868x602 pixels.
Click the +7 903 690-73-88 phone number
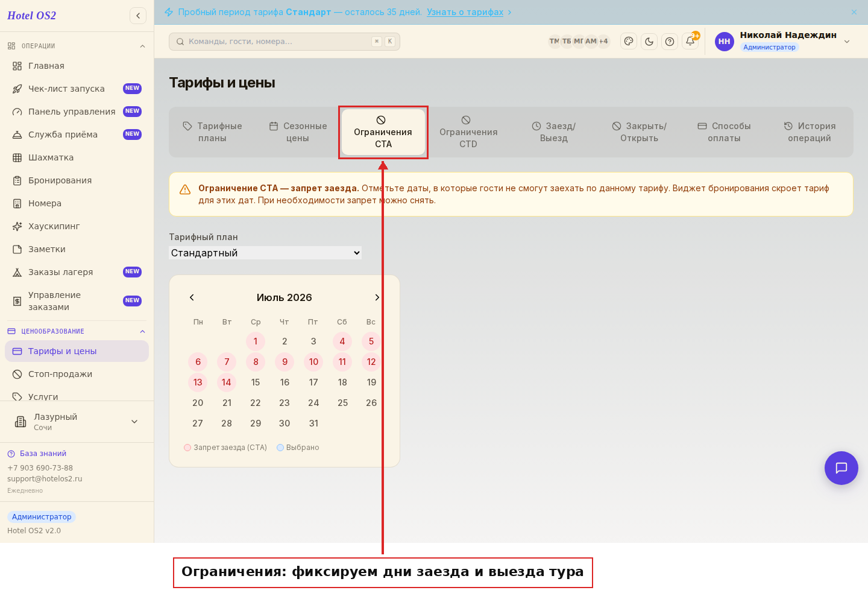click(x=40, y=468)
